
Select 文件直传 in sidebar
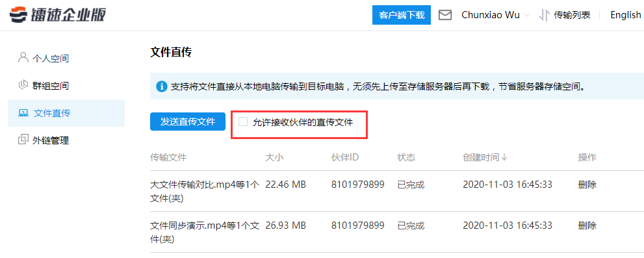[66, 113]
